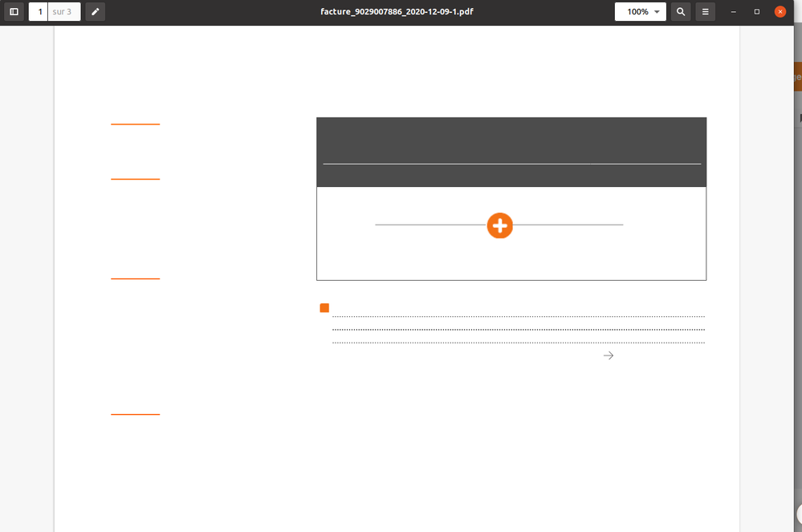Maximize the document viewer window

click(x=757, y=12)
